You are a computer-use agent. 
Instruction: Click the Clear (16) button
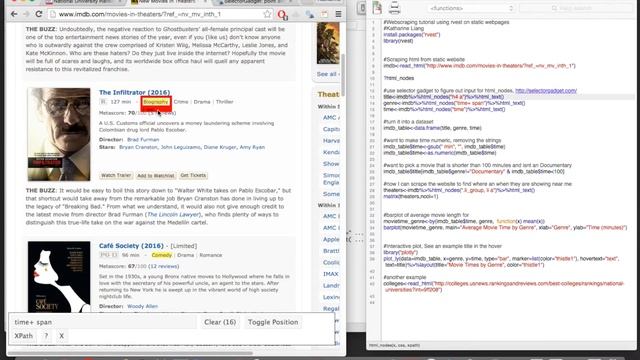(220, 322)
